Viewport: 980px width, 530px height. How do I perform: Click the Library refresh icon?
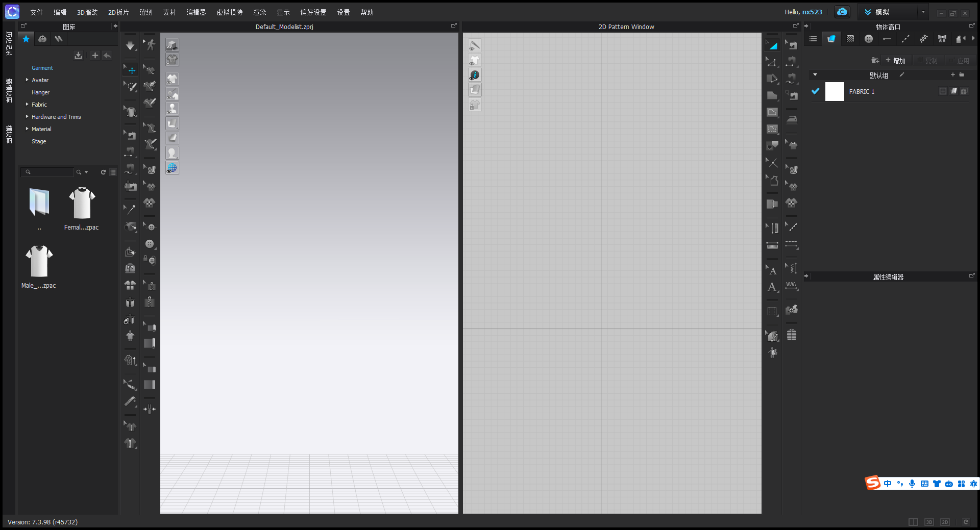pos(103,172)
